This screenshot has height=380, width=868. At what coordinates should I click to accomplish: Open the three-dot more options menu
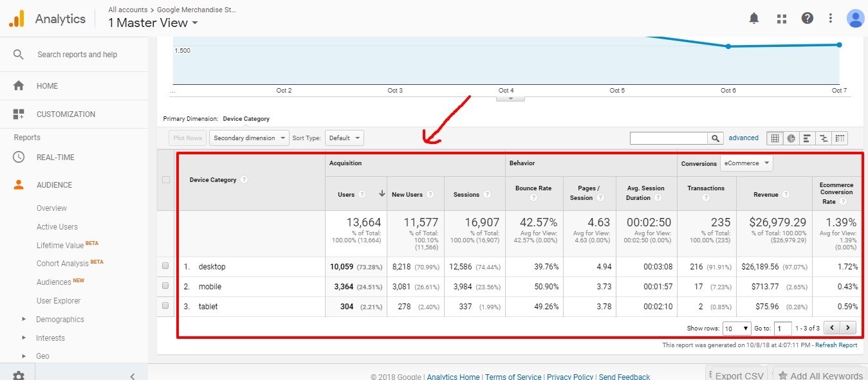click(831, 19)
